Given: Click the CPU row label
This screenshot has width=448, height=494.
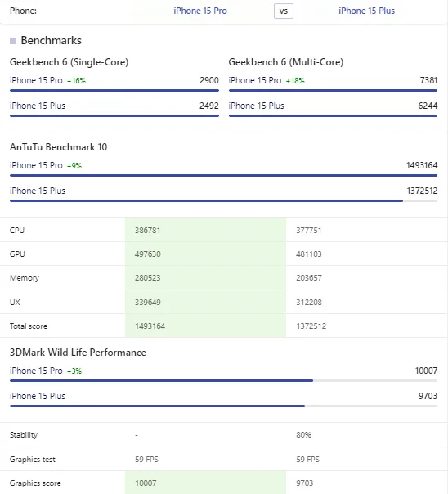Looking at the screenshot, I should pos(17,231).
